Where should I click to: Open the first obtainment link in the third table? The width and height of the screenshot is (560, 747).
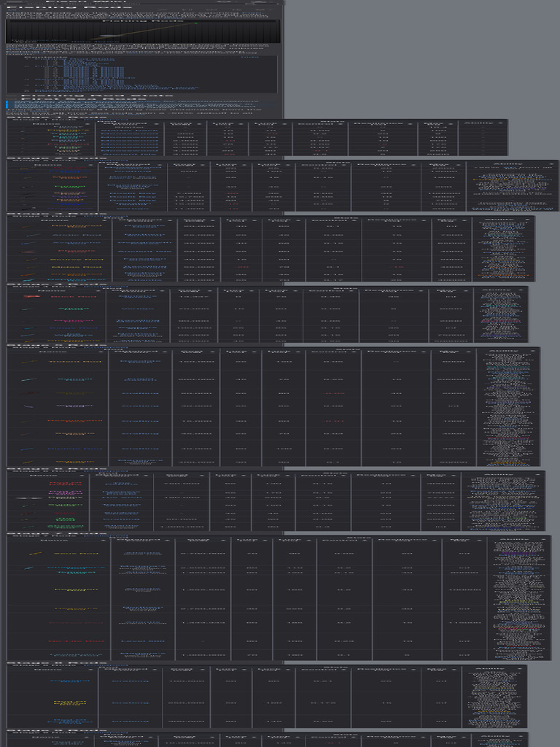click(x=144, y=226)
